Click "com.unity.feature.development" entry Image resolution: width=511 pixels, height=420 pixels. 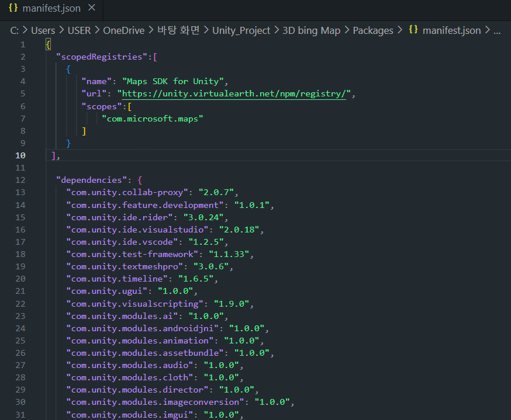[145, 205]
